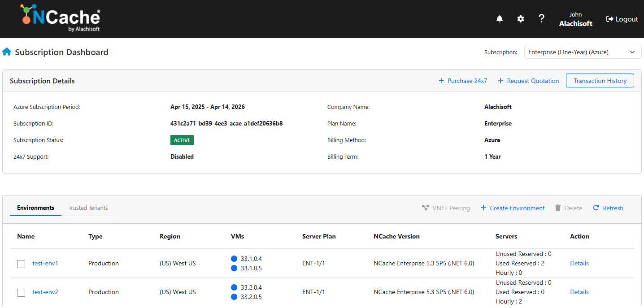Image resolution: width=644 pixels, height=308 pixels.
Task: Click the Billing Method value Azure
Action: (492, 140)
